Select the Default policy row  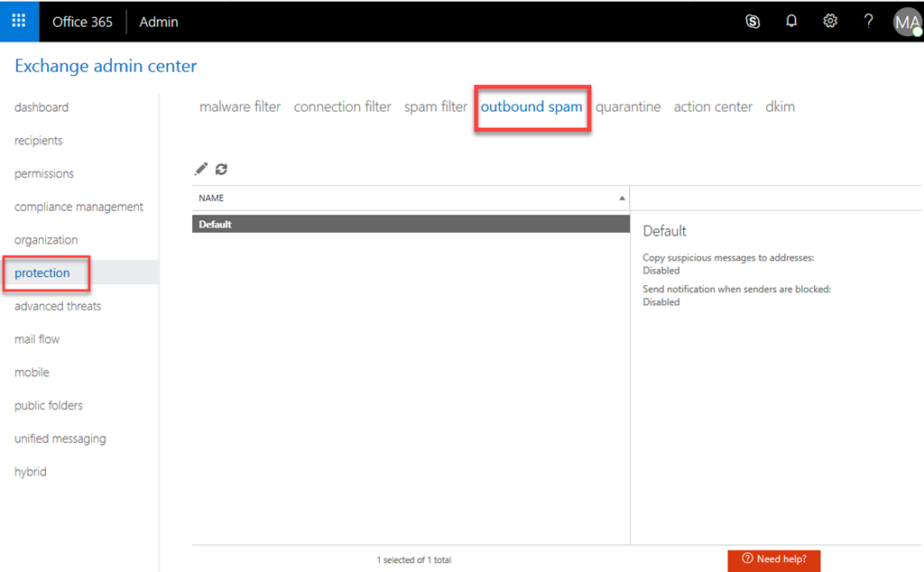411,224
